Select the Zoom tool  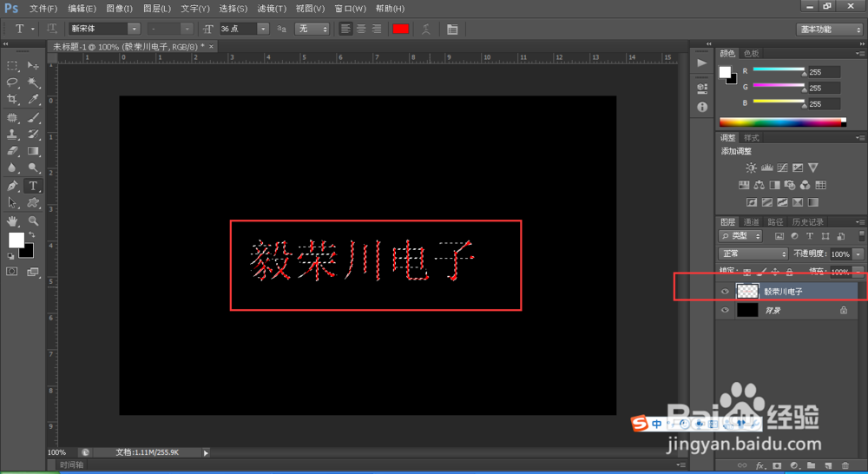(33, 221)
